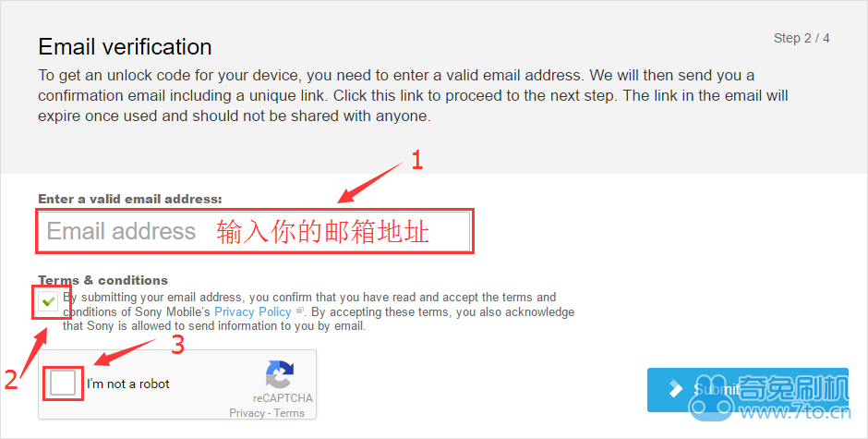
Task: Click the external link icon after Privacy Policy
Action: 299,311
